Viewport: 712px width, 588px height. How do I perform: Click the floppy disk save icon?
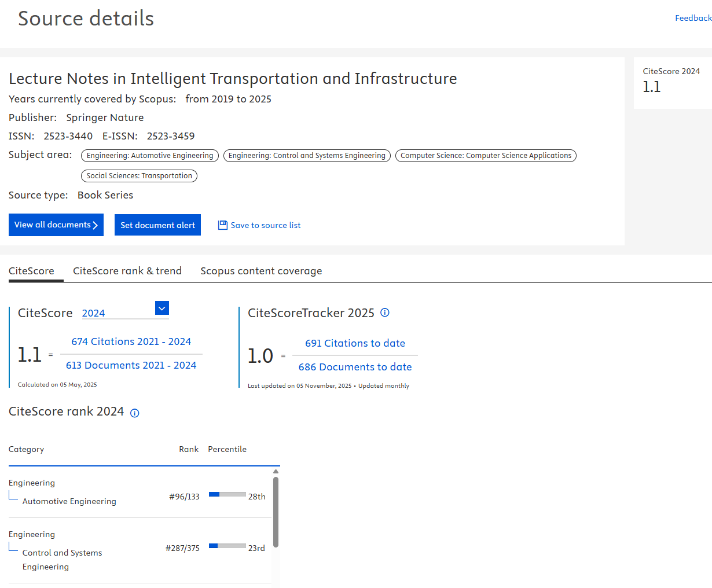(223, 225)
